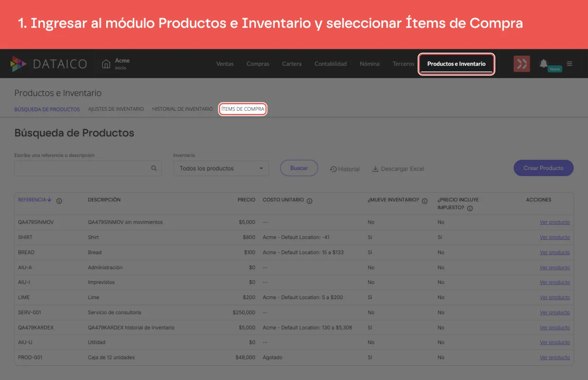Expand the Inventario 'Todos los productos' dropdown
Viewport: 588px width, 380px height.
pos(221,169)
